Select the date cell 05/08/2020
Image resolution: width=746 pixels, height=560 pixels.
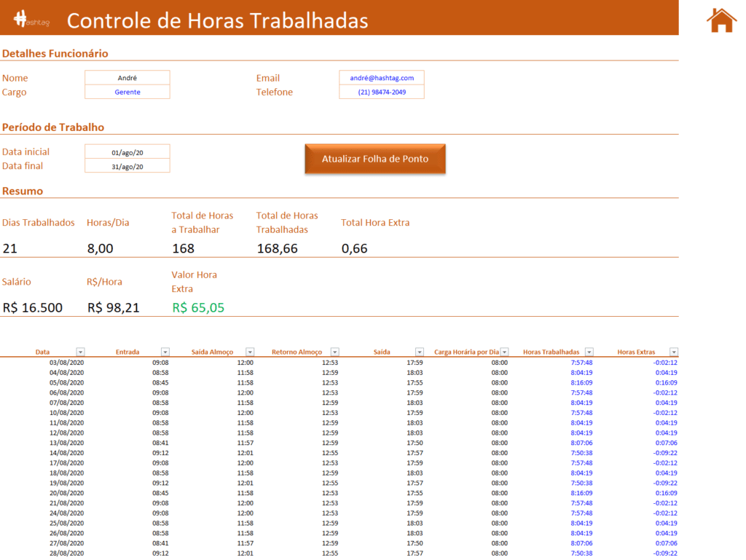pyautogui.click(x=66, y=383)
